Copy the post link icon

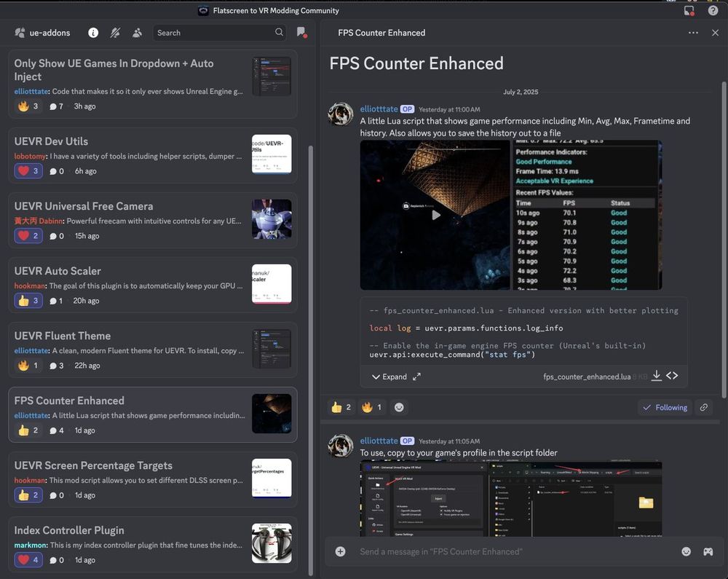(704, 407)
